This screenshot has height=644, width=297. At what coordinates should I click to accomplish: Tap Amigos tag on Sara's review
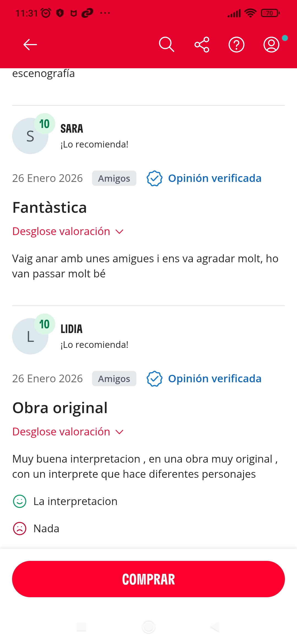click(x=114, y=178)
